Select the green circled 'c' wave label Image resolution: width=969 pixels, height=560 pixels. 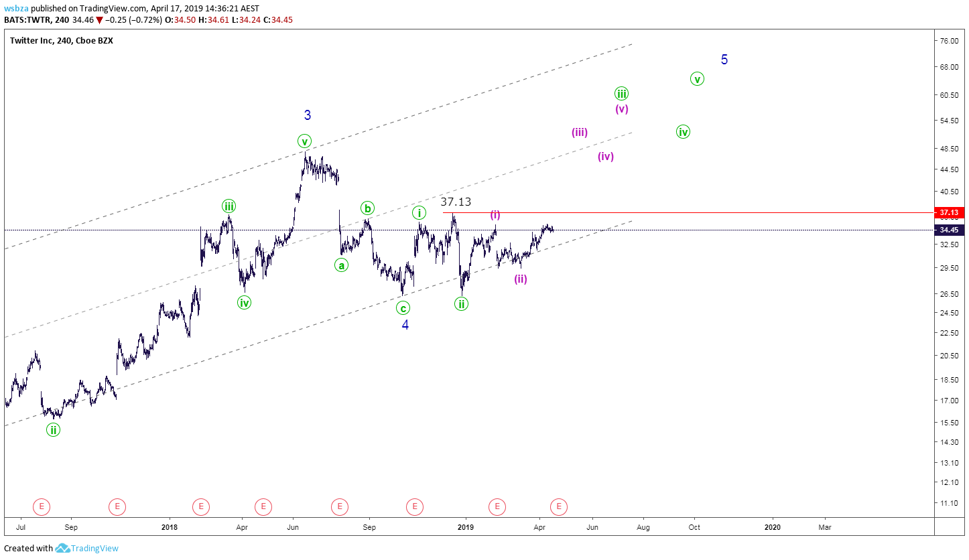[403, 308]
